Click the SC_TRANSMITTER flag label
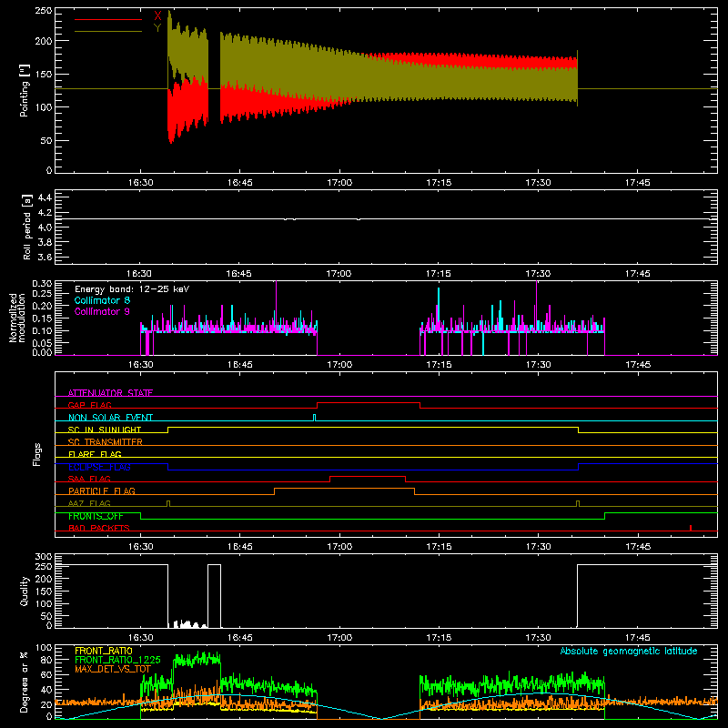This screenshot has height=728, width=728. pyautogui.click(x=105, y=442)
